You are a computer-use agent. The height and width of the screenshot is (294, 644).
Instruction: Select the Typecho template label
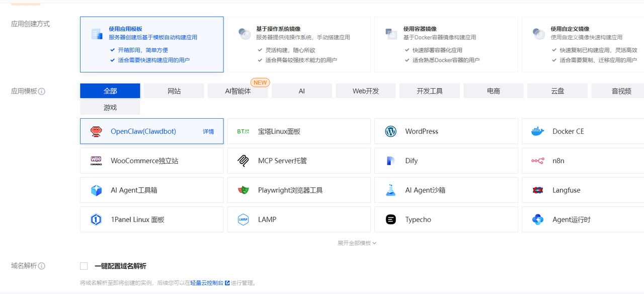(x=418, y=219)
